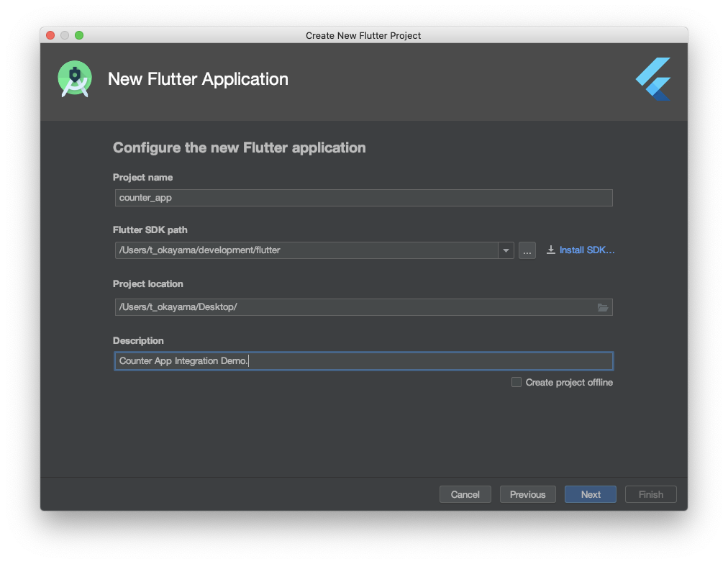
Task: Click the 'New Flutter Application' title text
Action: click(198, 79)
